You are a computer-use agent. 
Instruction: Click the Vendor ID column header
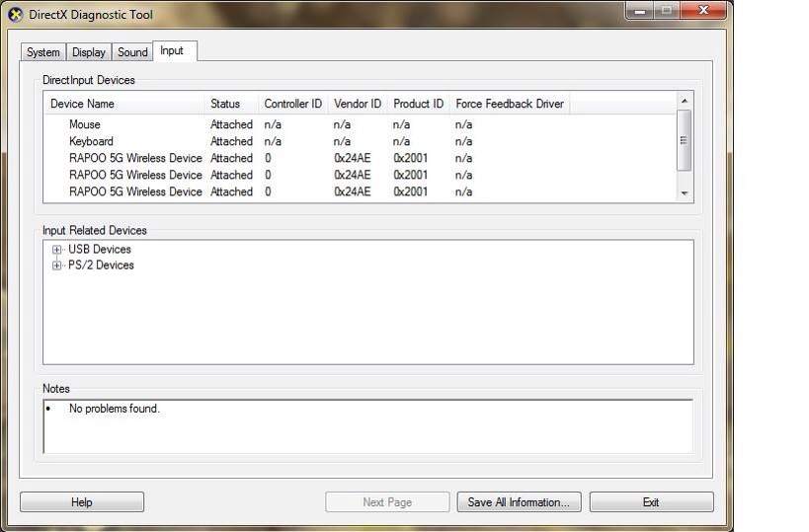click(x=357, y=104)
